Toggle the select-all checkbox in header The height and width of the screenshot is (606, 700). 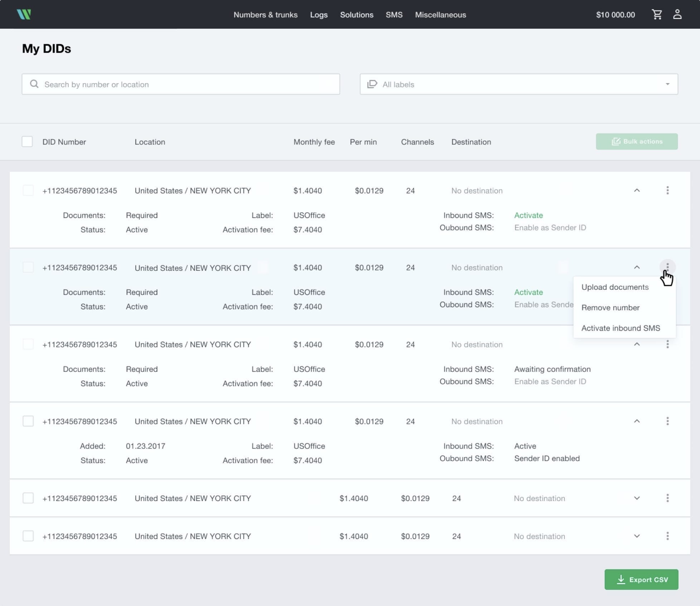[x=27, y=142]
